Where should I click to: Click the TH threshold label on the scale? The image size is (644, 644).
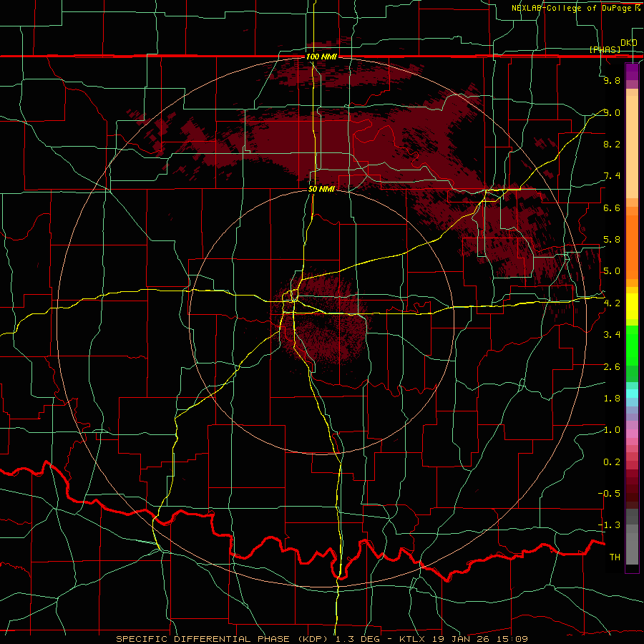point(615,557)
